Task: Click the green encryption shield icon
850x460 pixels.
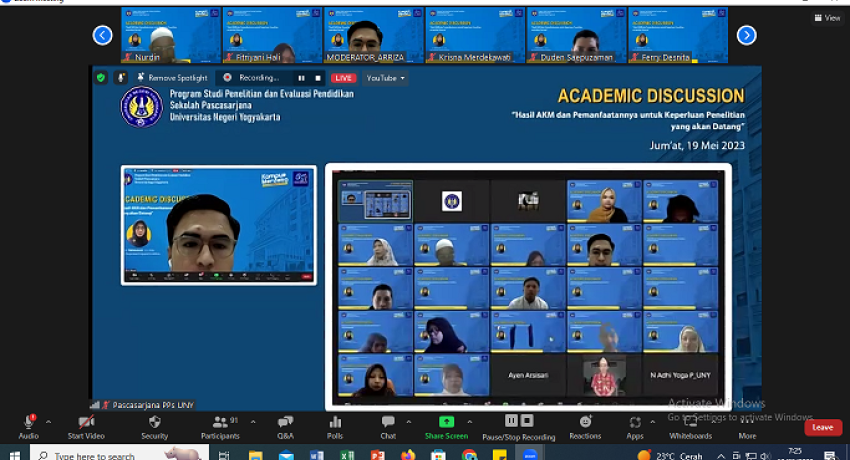Action: point(101,78)
